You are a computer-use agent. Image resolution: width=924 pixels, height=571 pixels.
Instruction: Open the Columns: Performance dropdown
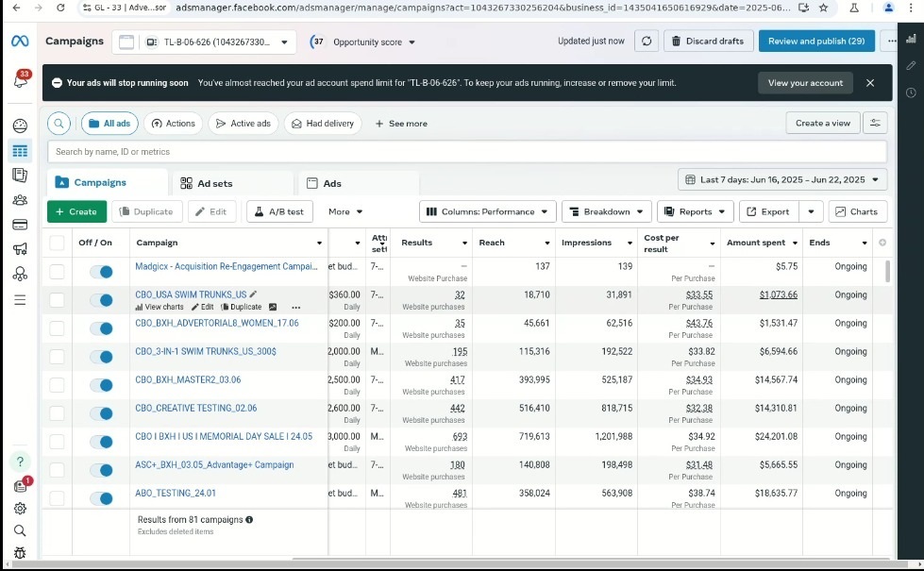click(x=487, y=211)
